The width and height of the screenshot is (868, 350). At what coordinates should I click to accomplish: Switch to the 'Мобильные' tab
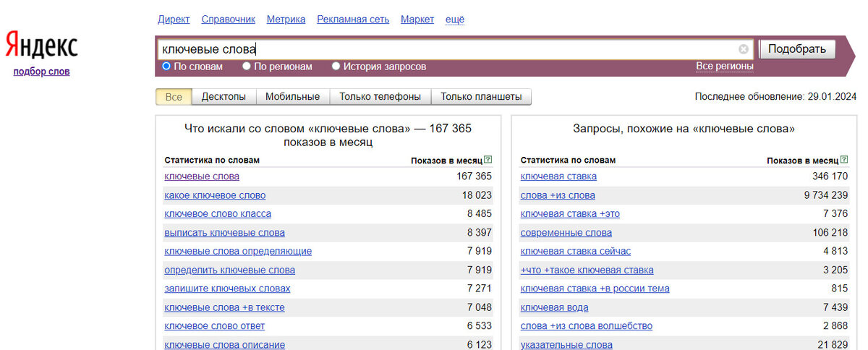[x=292, y=96]
